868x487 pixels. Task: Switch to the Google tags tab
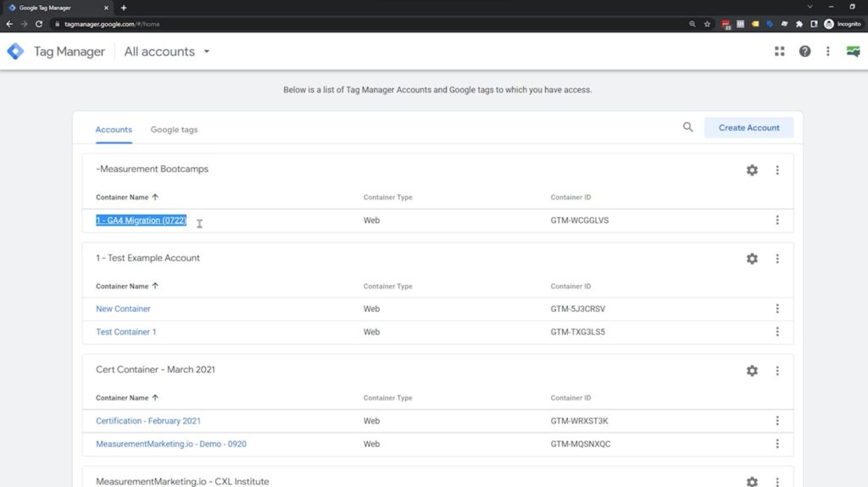tap(174, 130)
